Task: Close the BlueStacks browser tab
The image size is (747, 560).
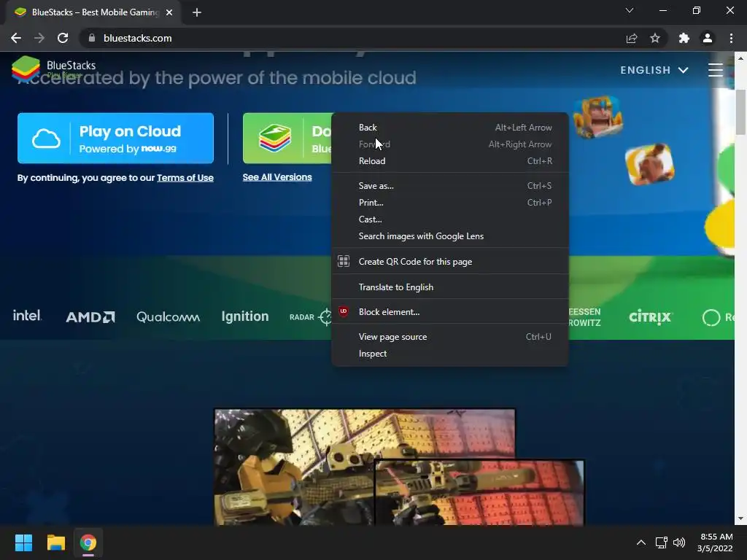Action: pyautogui.click(x=169, y=12)
